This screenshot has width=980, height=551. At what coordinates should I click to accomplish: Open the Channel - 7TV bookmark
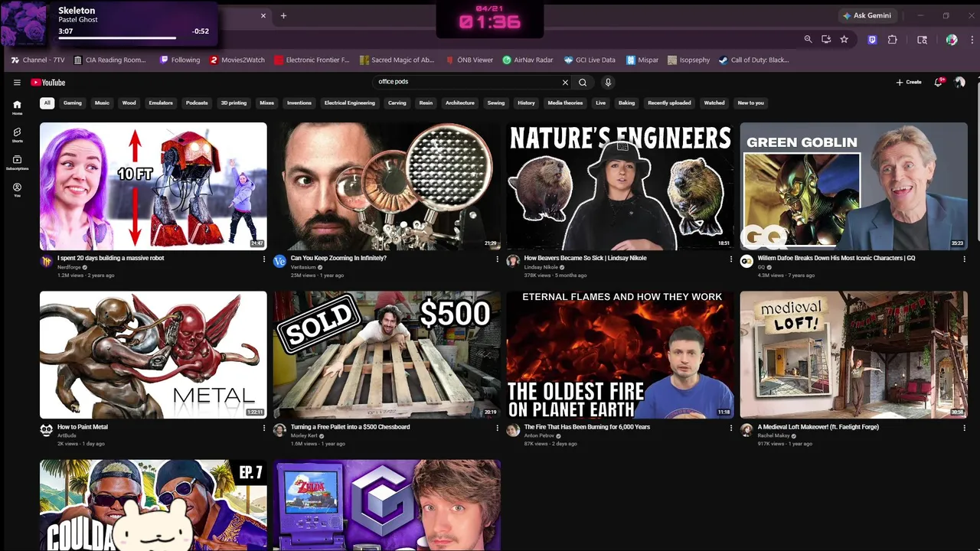[38, 60]
